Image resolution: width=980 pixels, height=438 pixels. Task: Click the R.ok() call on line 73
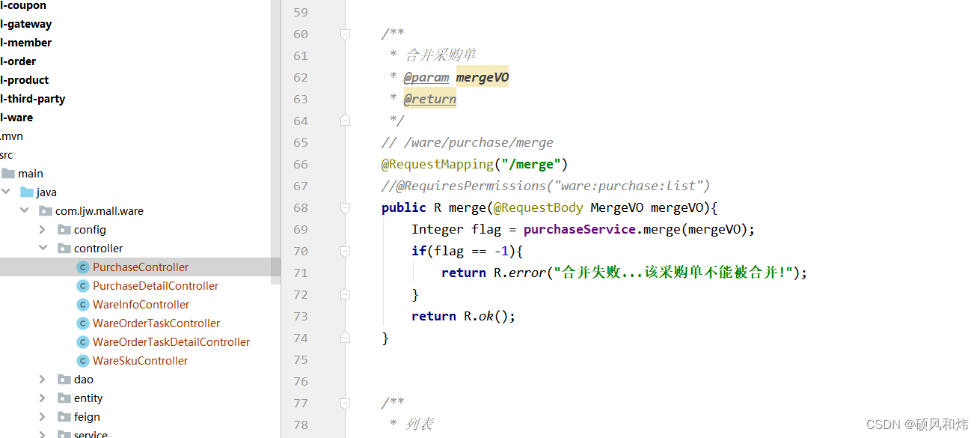coord(486,316)
